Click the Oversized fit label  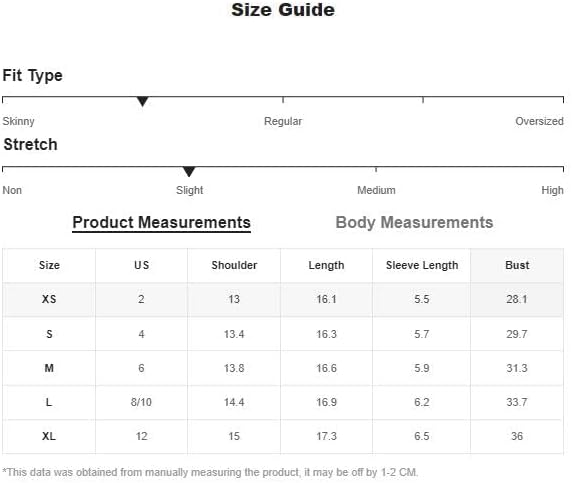(539, 121)
